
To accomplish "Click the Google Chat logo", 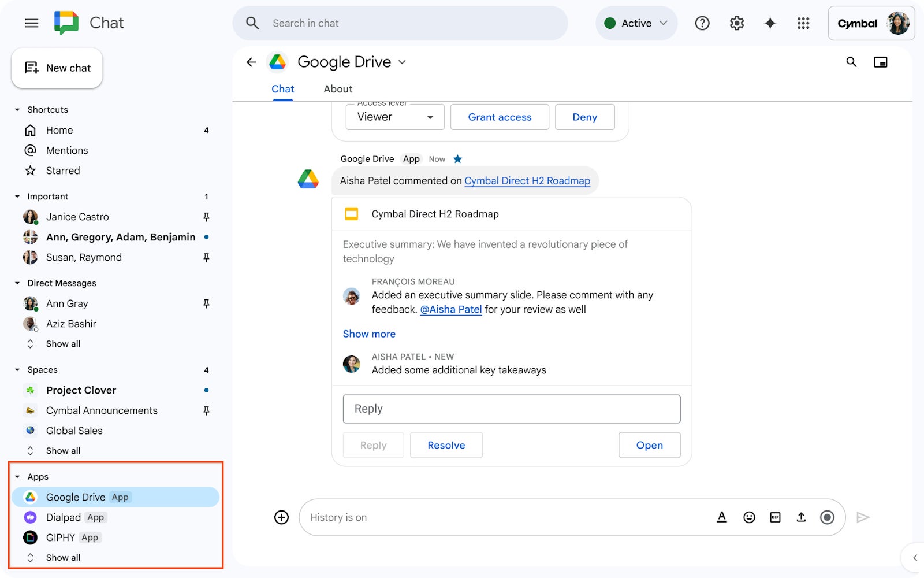I will 66,23.
